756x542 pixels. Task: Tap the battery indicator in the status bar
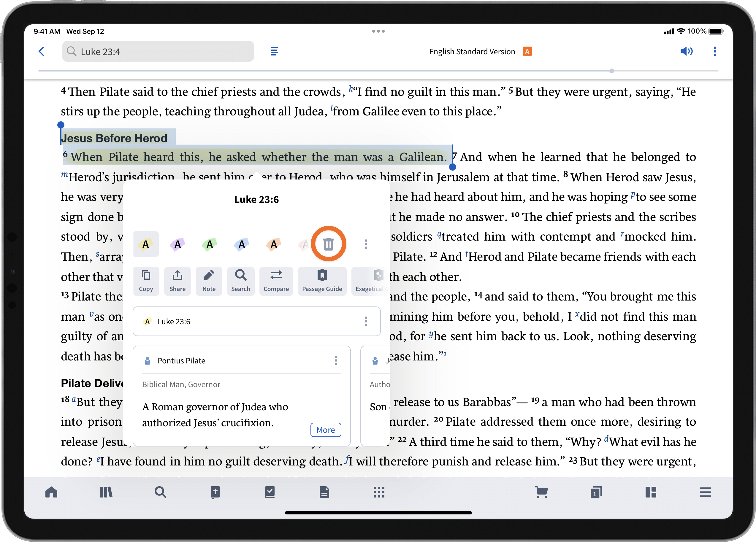click(x=716, y=31)
